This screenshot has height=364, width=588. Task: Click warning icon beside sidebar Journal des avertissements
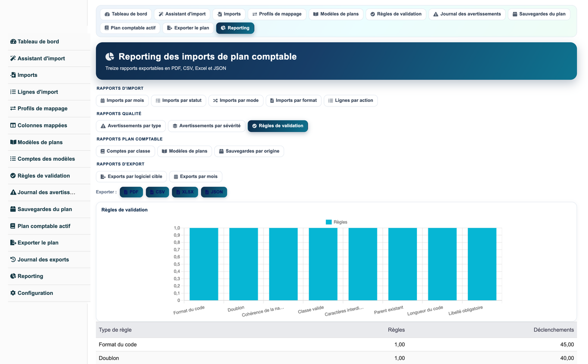(13, 192)
